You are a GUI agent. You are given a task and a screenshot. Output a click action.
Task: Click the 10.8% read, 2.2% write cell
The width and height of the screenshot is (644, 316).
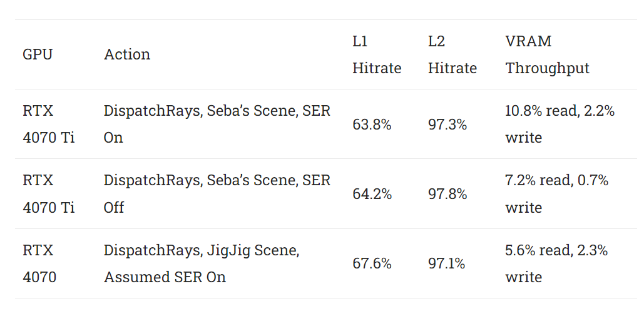click(560, 124)
